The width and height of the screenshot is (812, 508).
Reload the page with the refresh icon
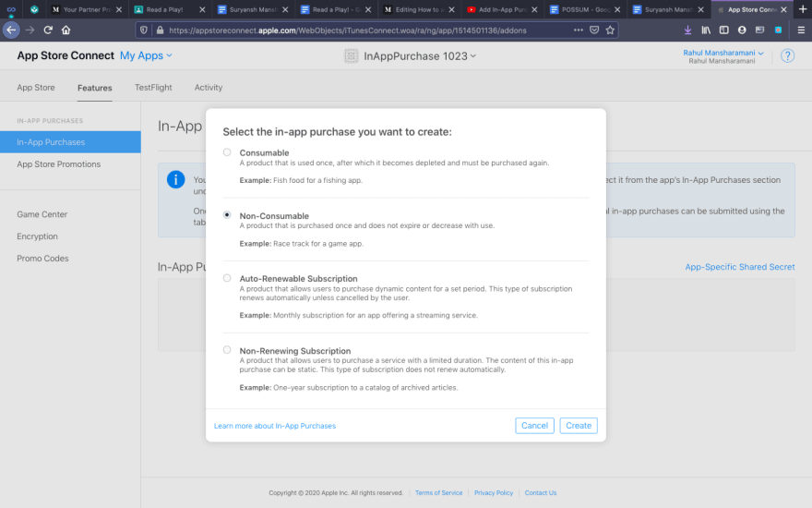(48, 30)
